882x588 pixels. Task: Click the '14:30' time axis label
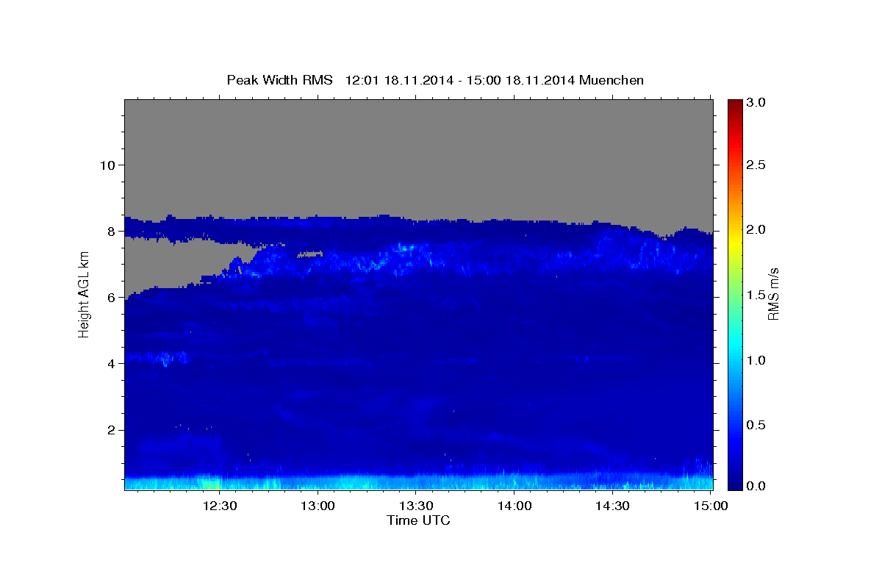(613, 506)
